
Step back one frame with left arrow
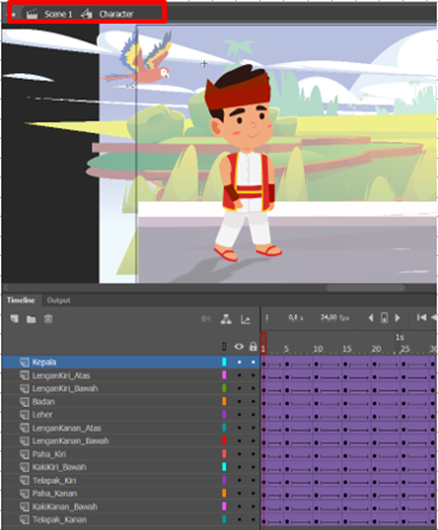point(371,318)
